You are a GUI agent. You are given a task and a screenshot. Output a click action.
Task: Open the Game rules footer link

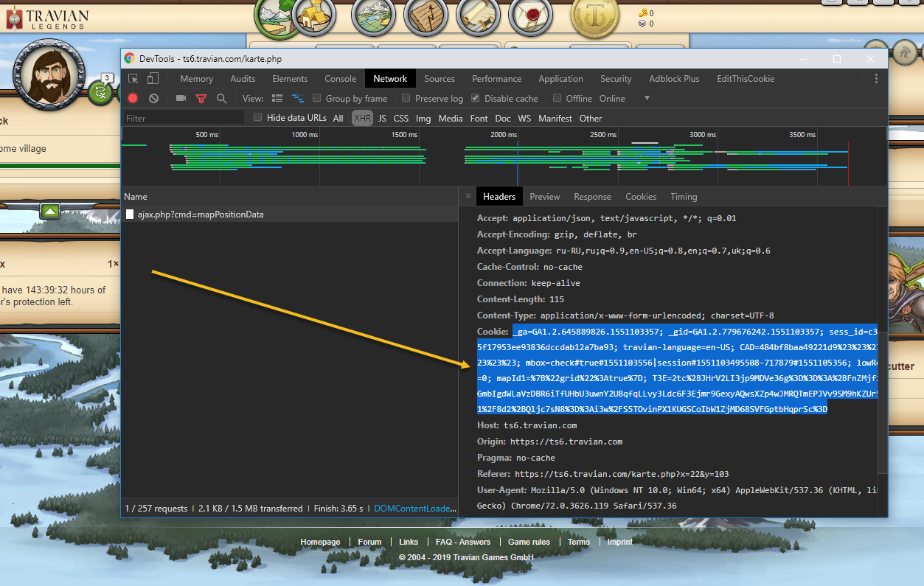coord(529,542)
